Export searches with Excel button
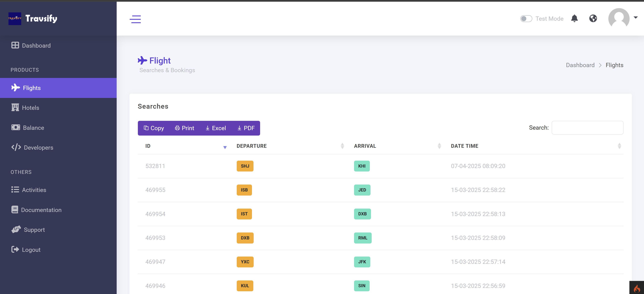Image resolution: width=644 pixels, height=294 pixels. coord(216,128)
